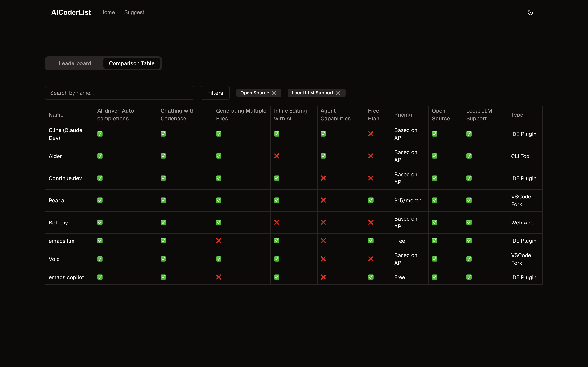
Task: Remove the Local LLM Support filter chip
Action: (338, 93)
